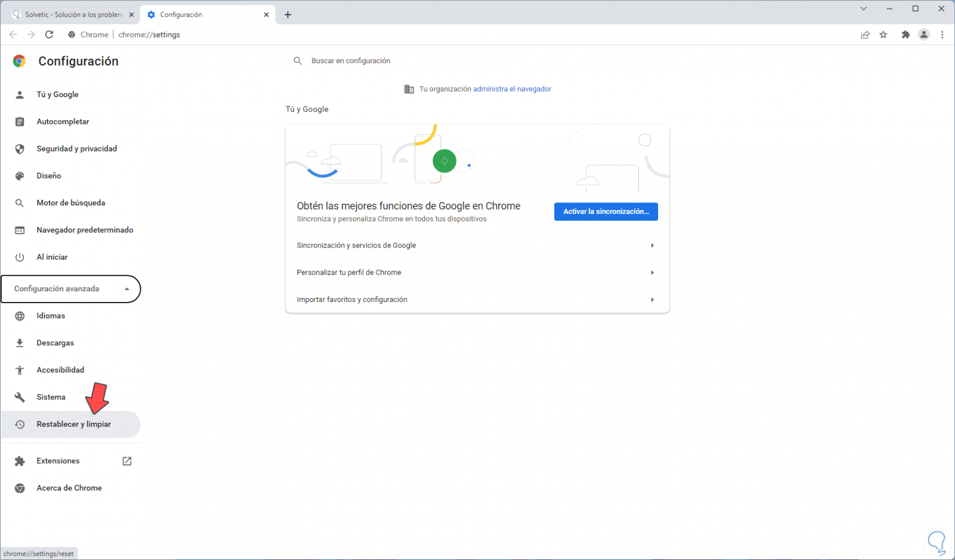The height and width of the screenshot is (560, 955).
Task: Open a new tab with the plus button
Action: (288, 15)
